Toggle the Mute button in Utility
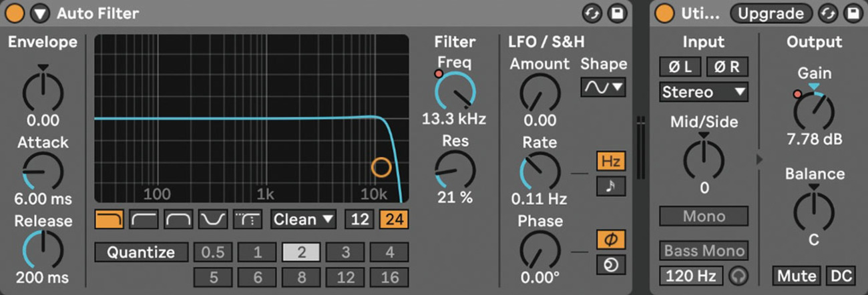The height and width of the screenshot is (295, 868). 797,276
